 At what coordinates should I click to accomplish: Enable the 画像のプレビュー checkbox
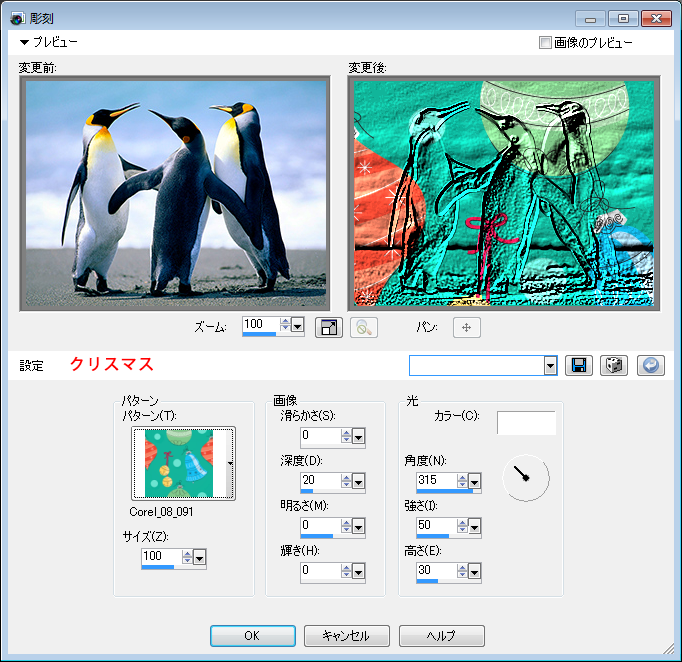545,43
